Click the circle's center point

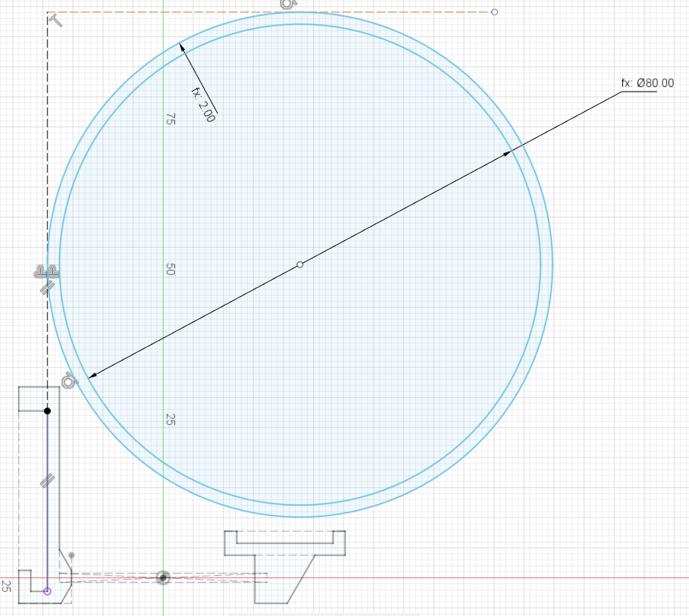(x=299, y=264)
